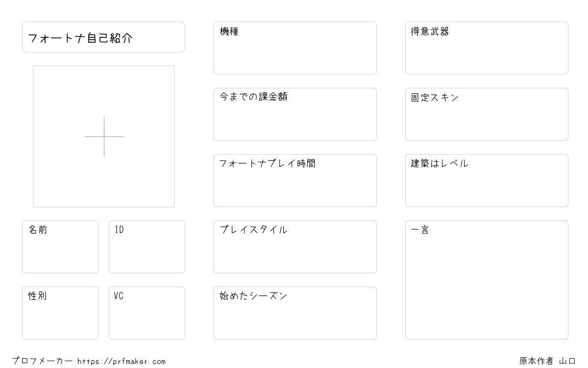Click the 原本作者 山口 credit text
This screenshot has height=368, width=588.
point(548,361)
